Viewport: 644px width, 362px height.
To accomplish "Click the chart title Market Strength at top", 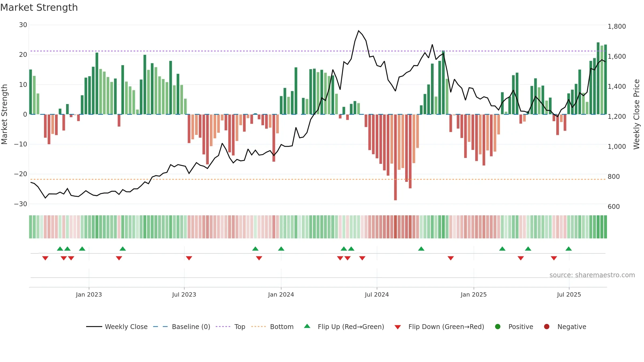I will click(39, 8).
